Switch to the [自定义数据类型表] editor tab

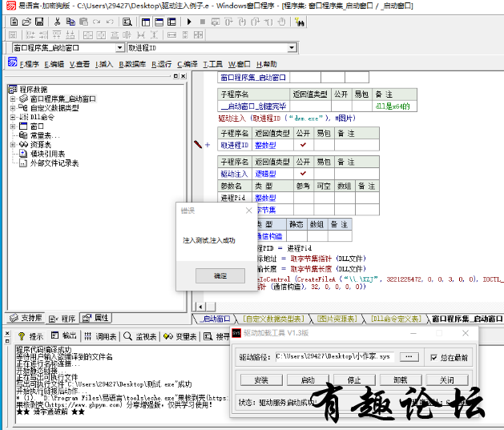(x=273, y=319)
